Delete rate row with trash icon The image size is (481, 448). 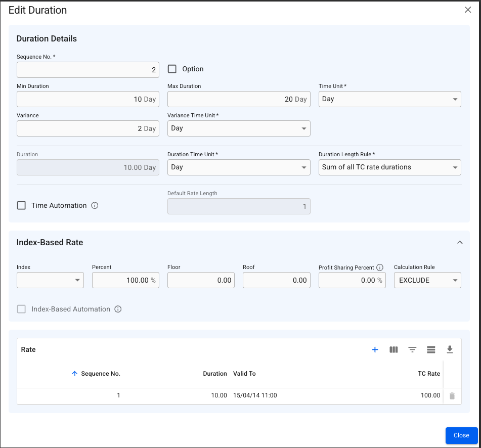(452, 396)
